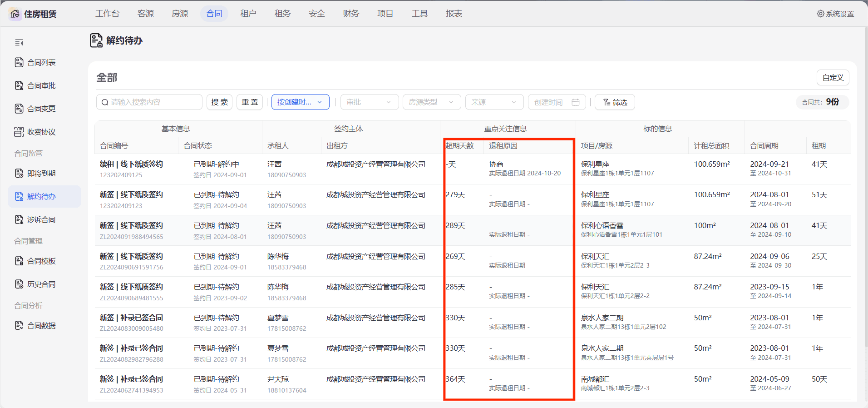Open the 审批 dropdown
The height and width of the screenshot is (408, 868).
[x=370, y=102]
